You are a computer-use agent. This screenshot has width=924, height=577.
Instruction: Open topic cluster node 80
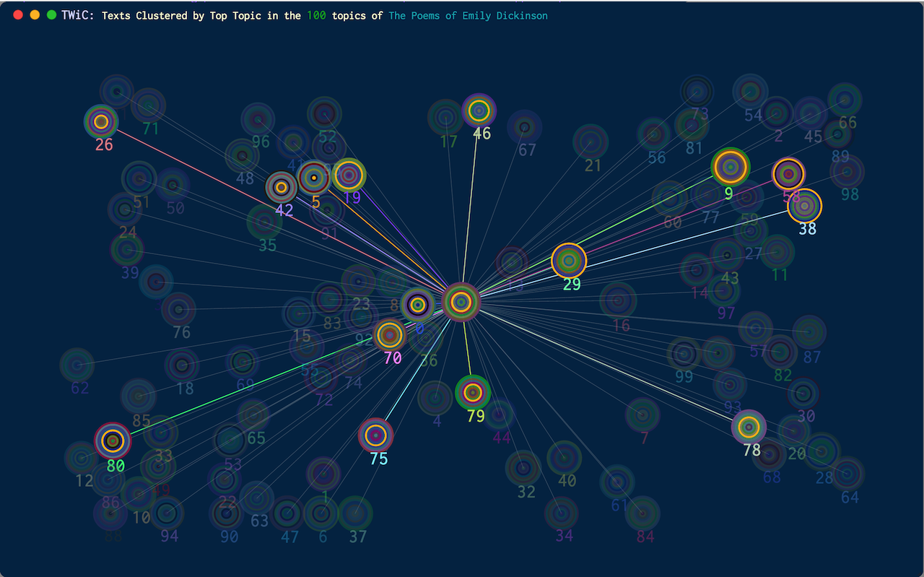(113, 441)
